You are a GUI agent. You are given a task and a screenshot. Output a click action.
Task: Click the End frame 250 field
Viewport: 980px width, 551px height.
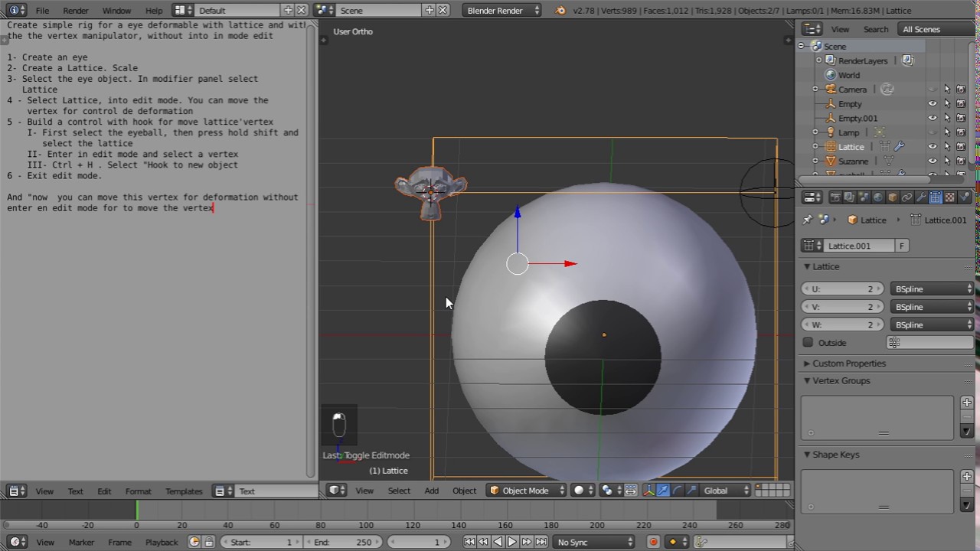(344, 542)
